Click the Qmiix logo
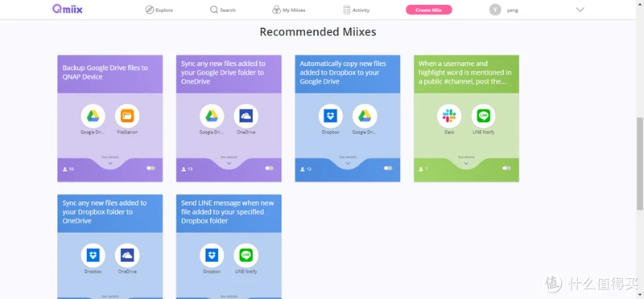 (x=68, y=9)
